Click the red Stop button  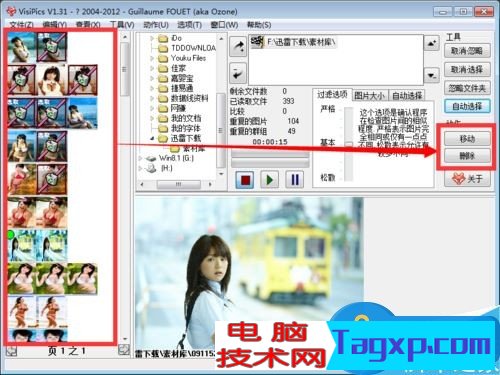click(245, 180)
